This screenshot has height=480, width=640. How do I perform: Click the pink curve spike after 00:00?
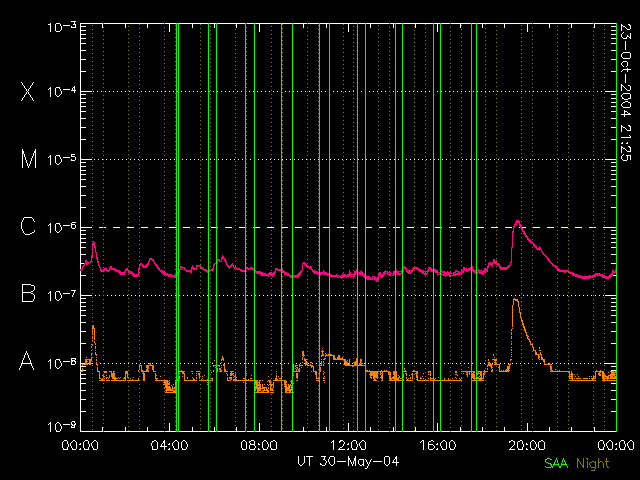pyautogui.click(x=93, y=243)
